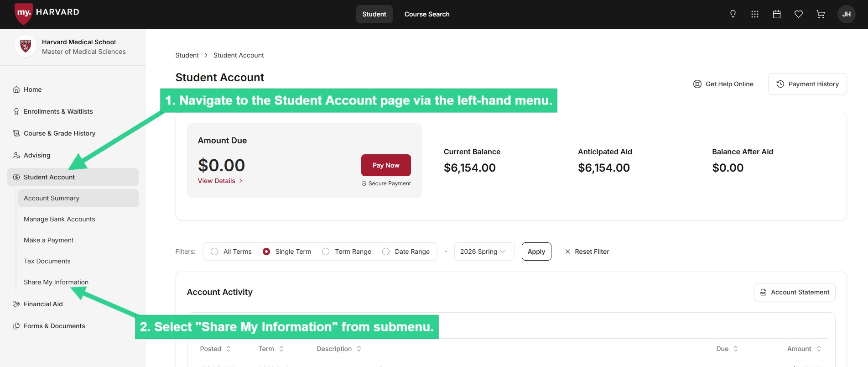
Task: Click the Student breadcrumb link
Action: click(x=187, y=55)
